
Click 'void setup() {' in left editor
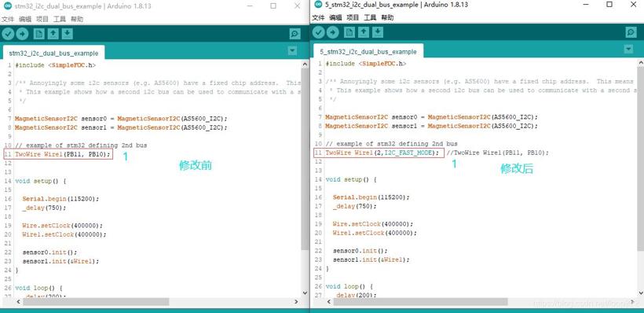pyautogui.click(x=41, y=181)
